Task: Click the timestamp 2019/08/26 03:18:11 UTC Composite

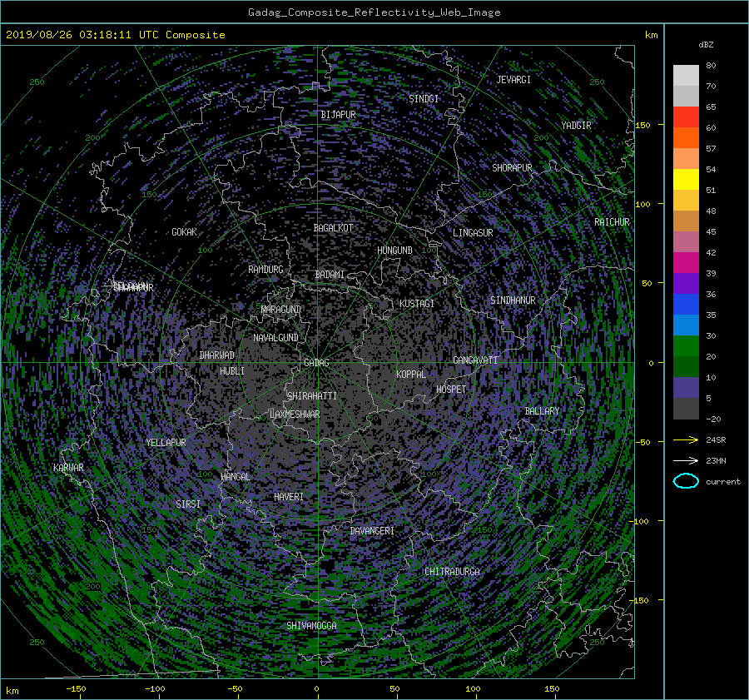Action: [x=116, y=35]
